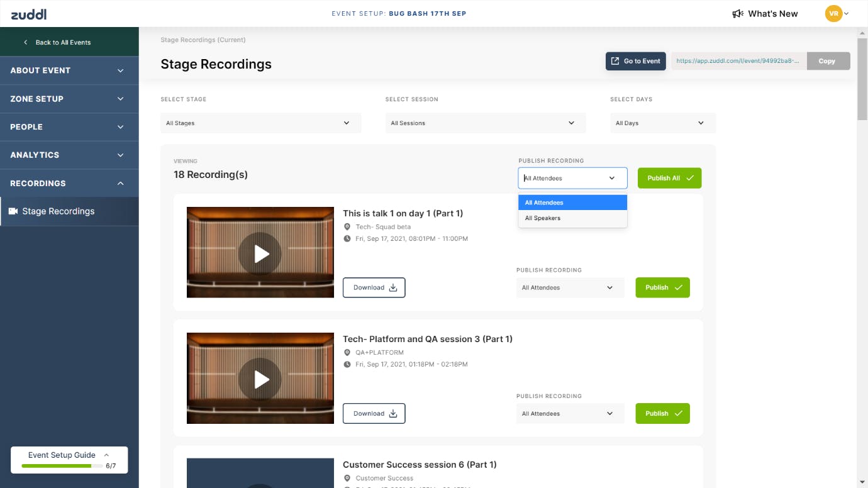Click the download icon for talk 1 on day 1
868x488 pixels.
[x=393, y=287]
